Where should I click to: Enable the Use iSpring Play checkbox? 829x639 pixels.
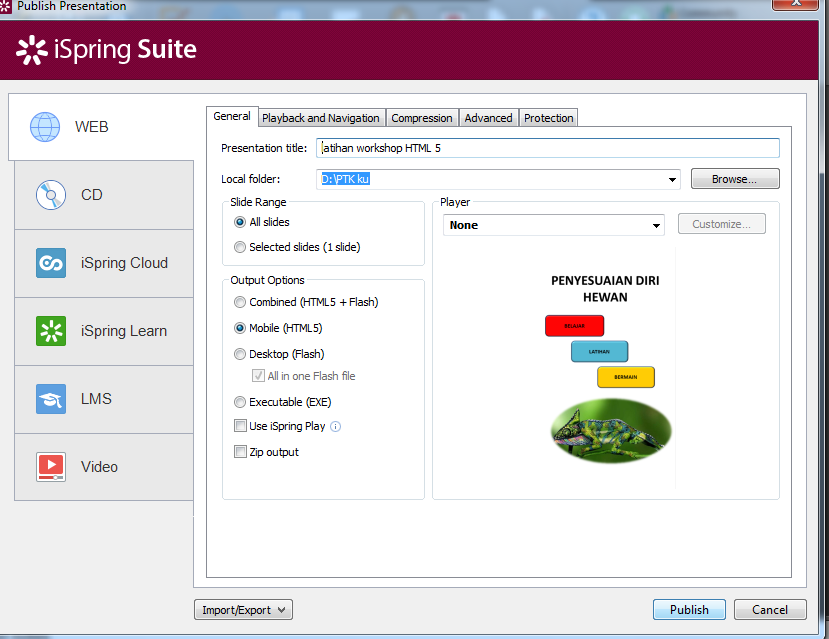pyautogui.click(x=240, y=425)
